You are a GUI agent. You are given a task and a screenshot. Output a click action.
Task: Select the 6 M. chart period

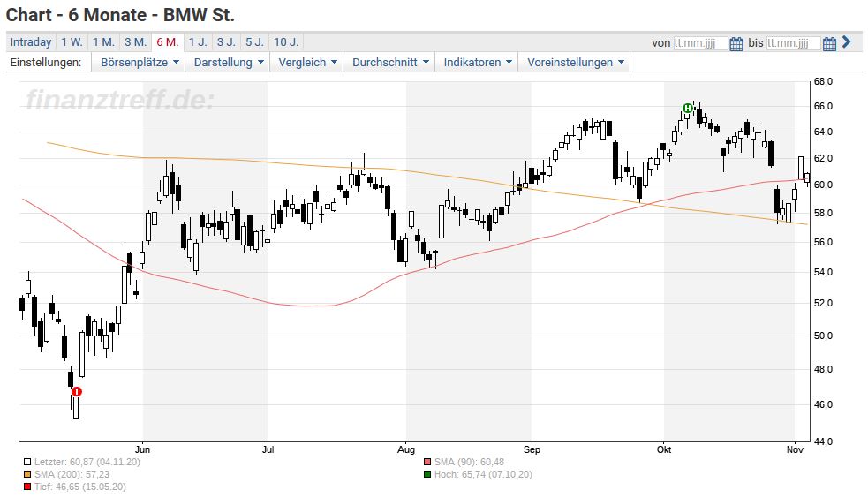tap(168, 42)
